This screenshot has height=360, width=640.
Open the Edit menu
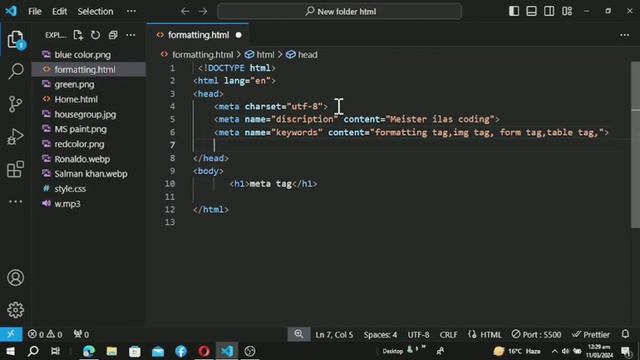pos(59,11)
